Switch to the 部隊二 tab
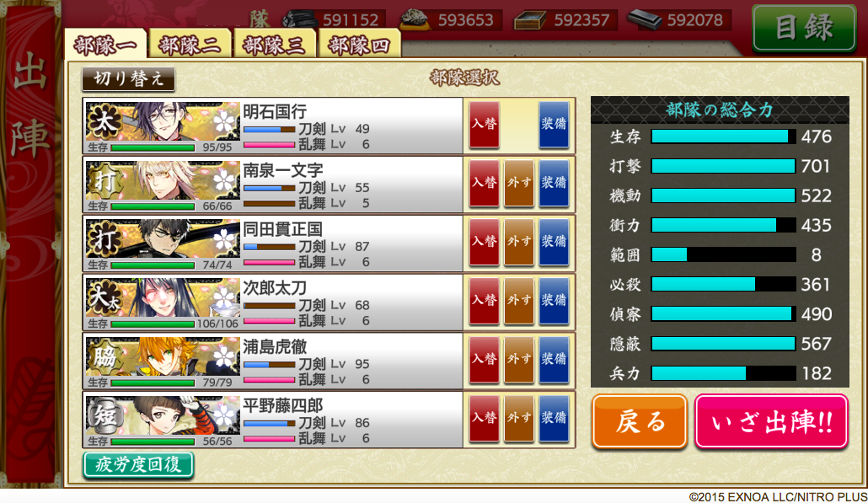The image size is (868, 503). click(190, 45)
